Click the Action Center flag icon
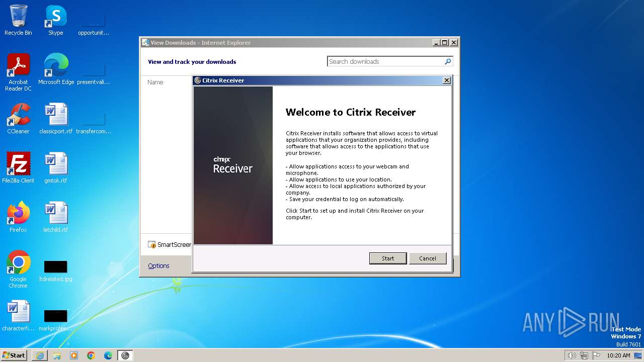This screenshot has height=362, width=644. click(596, 355)
